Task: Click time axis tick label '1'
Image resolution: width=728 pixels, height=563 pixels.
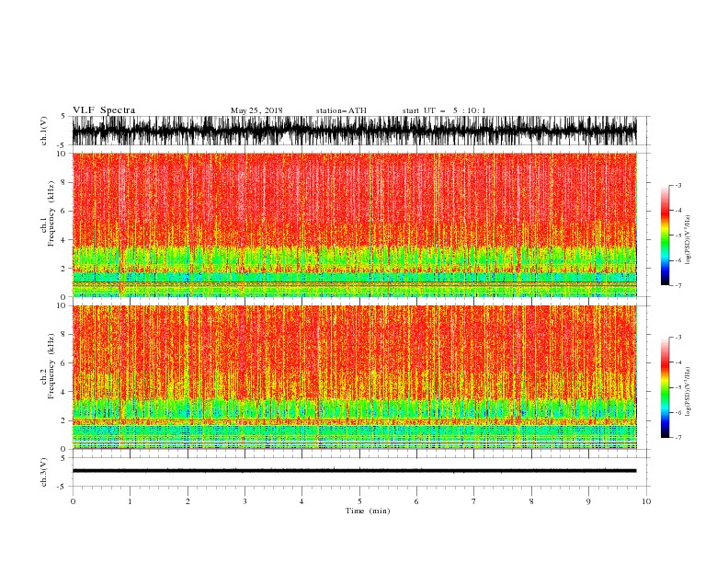Action: point(130,501)
